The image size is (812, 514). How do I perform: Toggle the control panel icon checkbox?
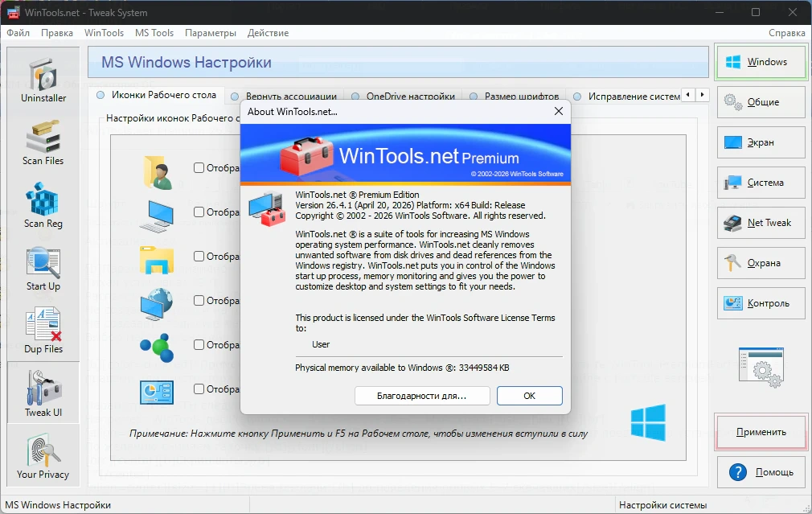click(x=199, y=389)
